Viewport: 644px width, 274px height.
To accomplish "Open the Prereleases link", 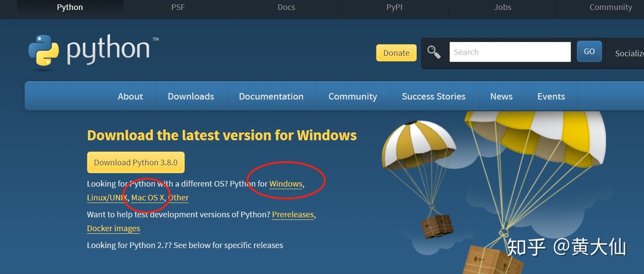I will tap(293, 215).
